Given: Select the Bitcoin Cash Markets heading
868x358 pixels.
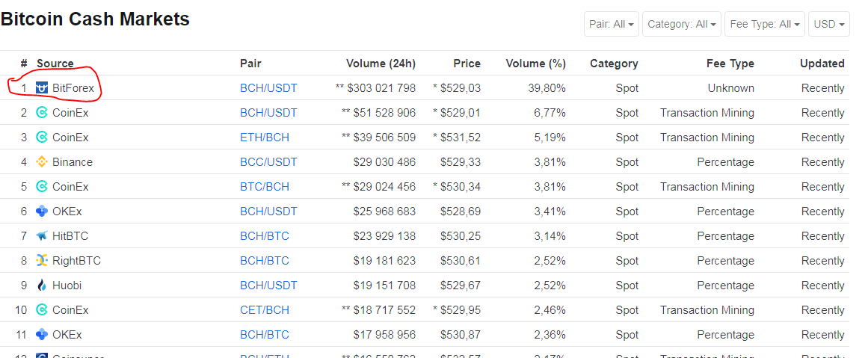Looking at the screenshot, I should (x=95, y=19).
